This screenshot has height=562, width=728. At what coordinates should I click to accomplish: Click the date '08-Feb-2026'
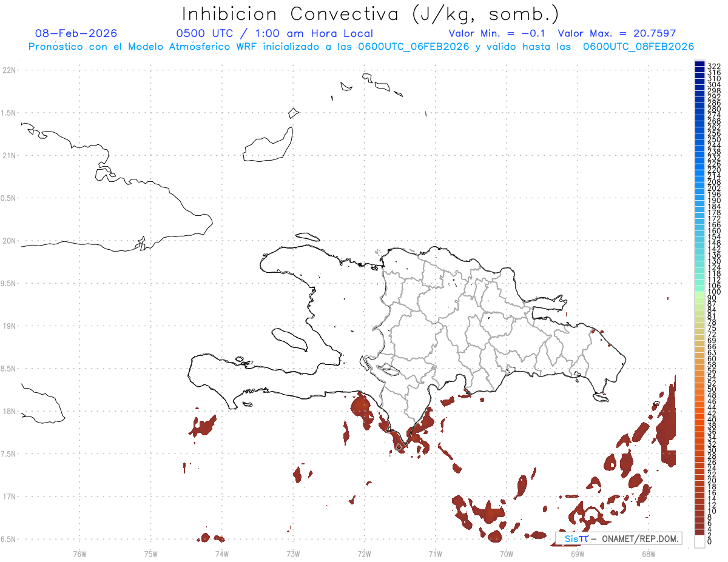pyautogui.click(x=76, y=33)
